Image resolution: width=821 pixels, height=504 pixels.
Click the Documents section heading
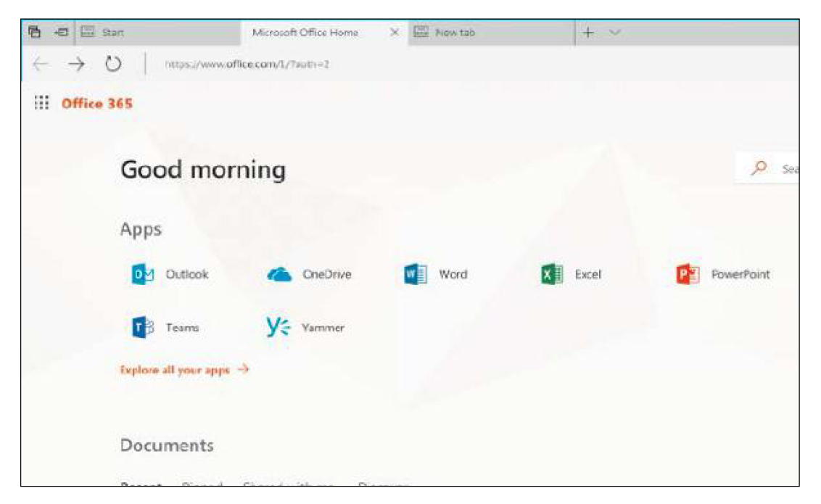pos(167,445)
